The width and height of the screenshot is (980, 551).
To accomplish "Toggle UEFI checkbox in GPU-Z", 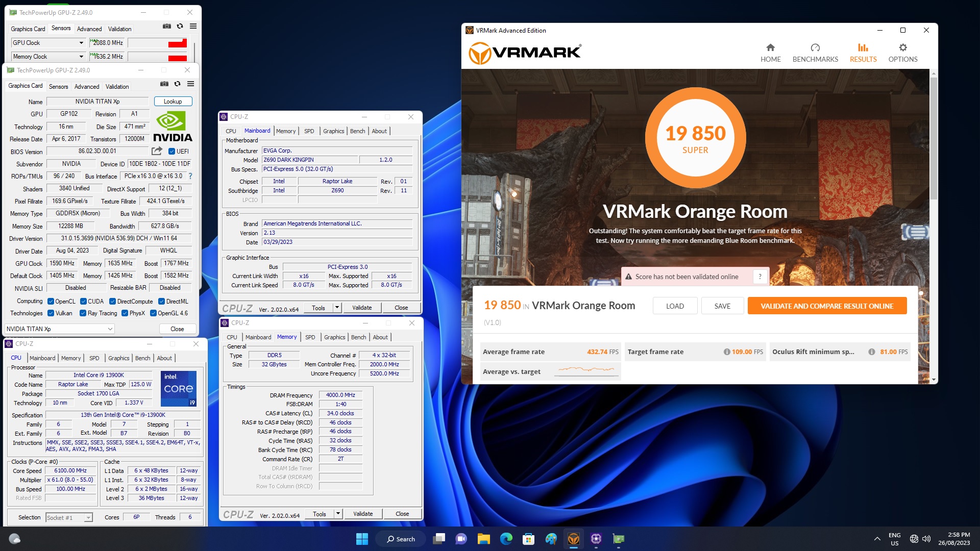I will [x=171, y=151].
